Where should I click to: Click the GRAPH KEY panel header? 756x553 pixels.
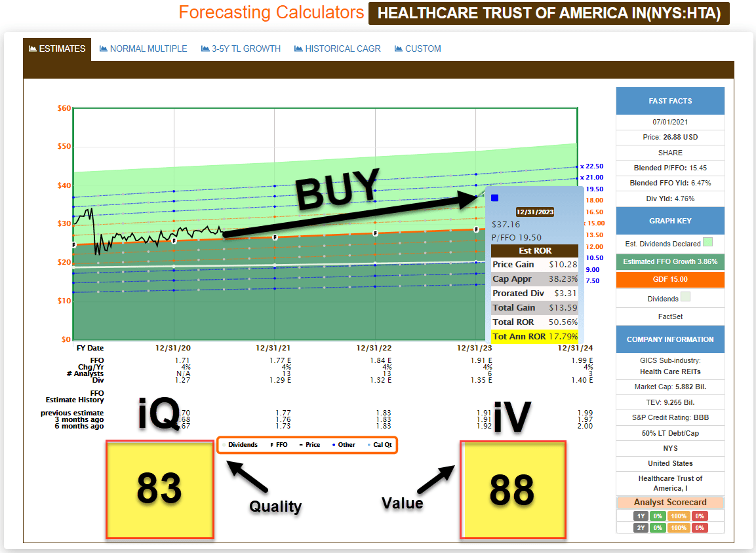tap(670, 221)
